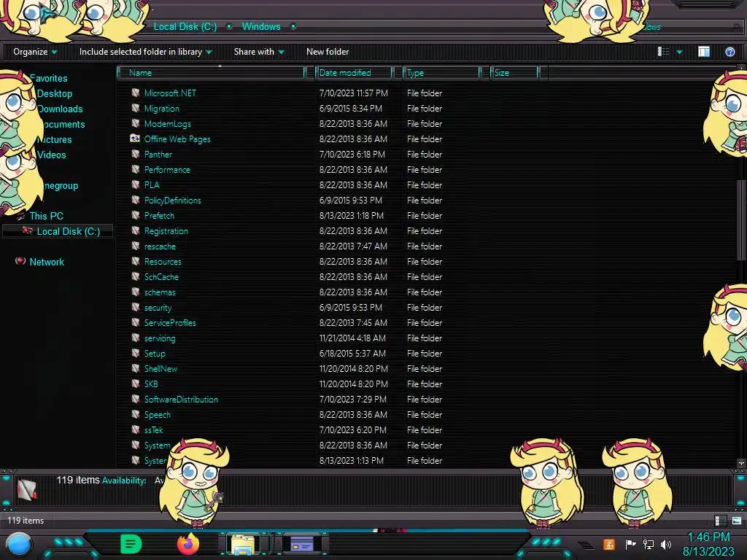Launch Firefox from the taskbar

click(187, 544)
